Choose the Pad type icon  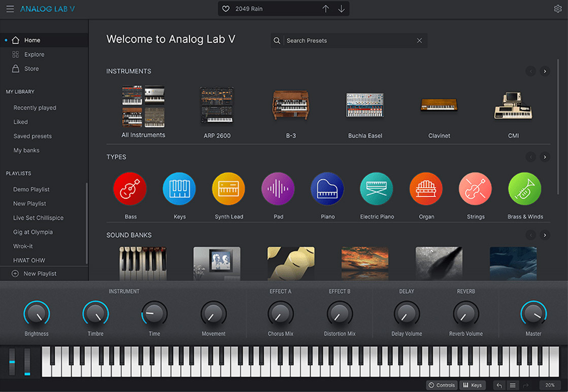(x=278, y=189)
